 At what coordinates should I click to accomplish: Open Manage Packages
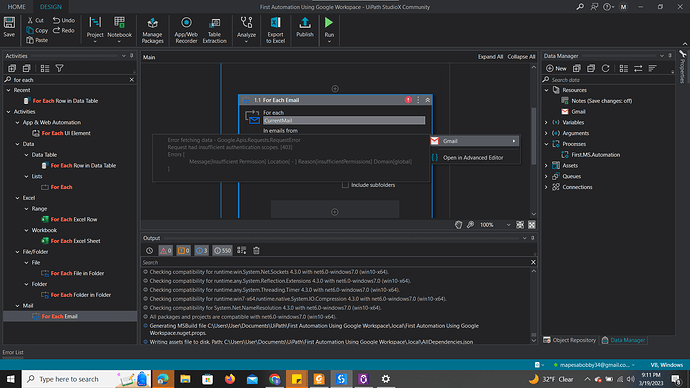click(x=152, y=30)
